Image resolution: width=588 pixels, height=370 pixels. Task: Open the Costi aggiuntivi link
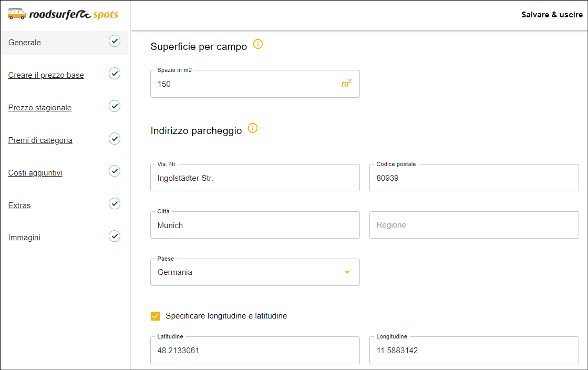[35, 173]
